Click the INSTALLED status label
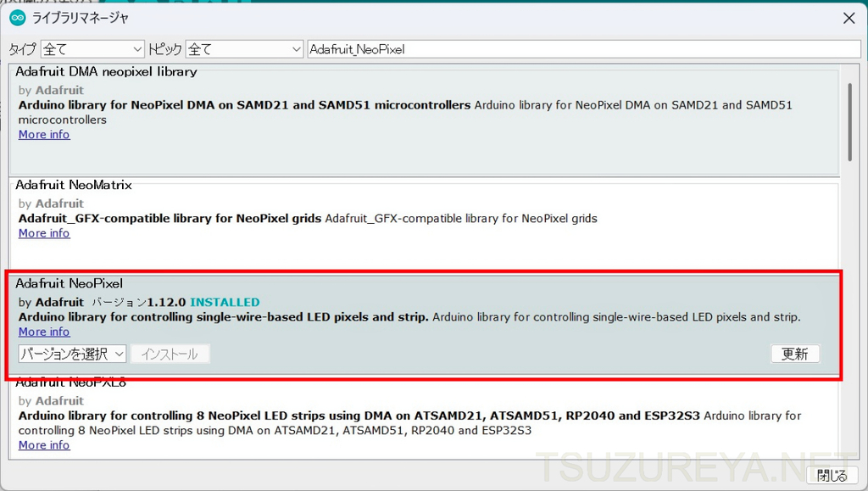 [x=225, y=302]
